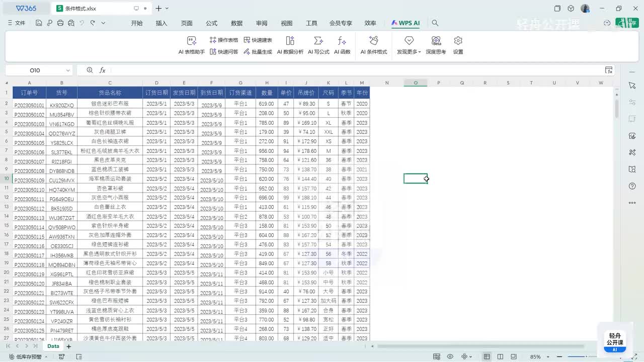Open the 会员专享 tab

pos(341,23)
